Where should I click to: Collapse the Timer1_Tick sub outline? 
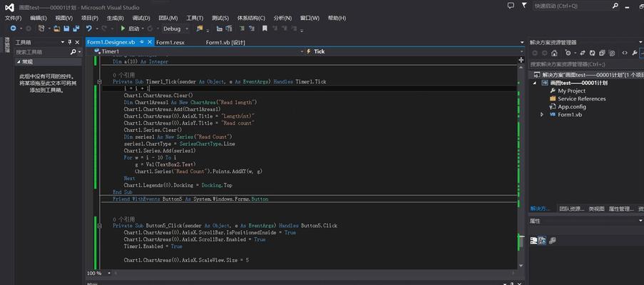coord(100,82)
